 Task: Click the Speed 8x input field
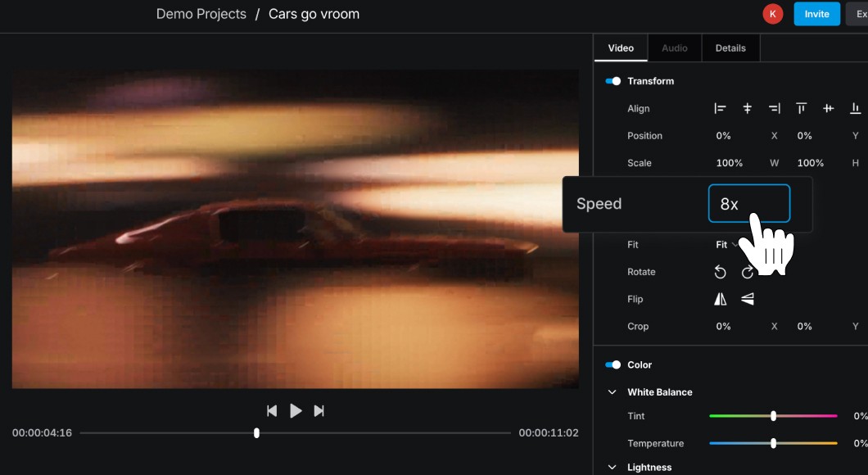point(749,203)
